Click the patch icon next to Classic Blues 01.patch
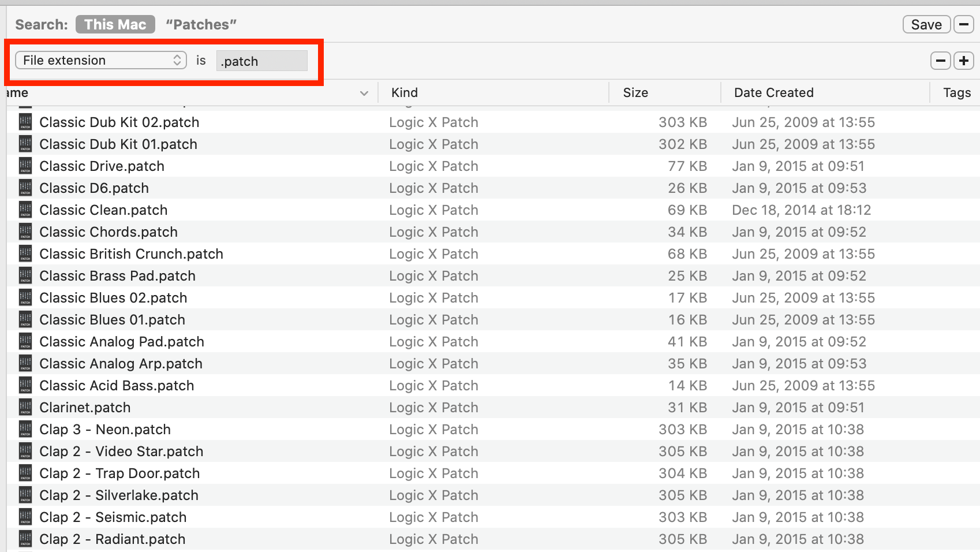Screen dimensions: 980x552 (x=25, y=319)
